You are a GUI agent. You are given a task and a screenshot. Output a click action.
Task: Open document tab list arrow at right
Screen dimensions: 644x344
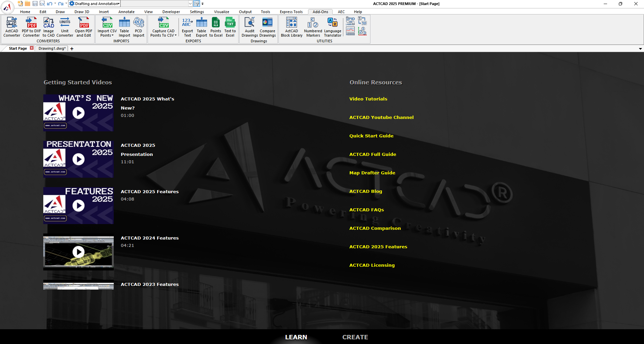pyautogui.click(x=640, y=49)
